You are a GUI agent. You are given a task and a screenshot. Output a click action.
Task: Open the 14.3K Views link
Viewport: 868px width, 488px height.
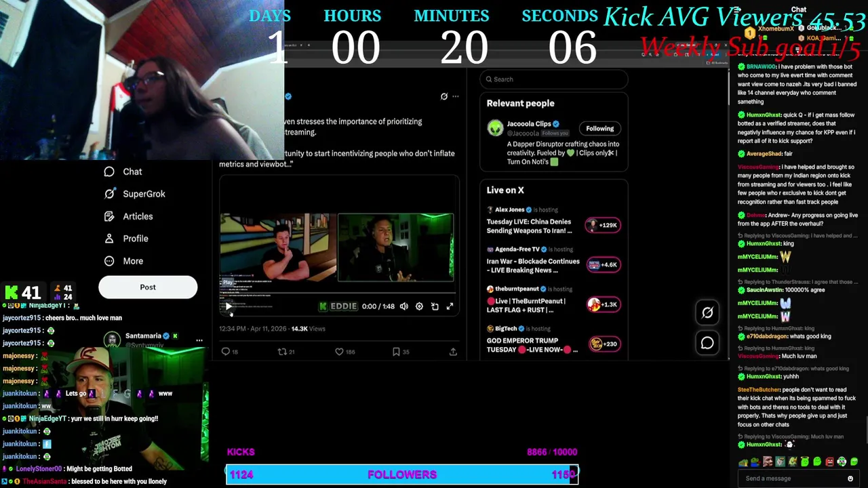(x=308, y=329)
